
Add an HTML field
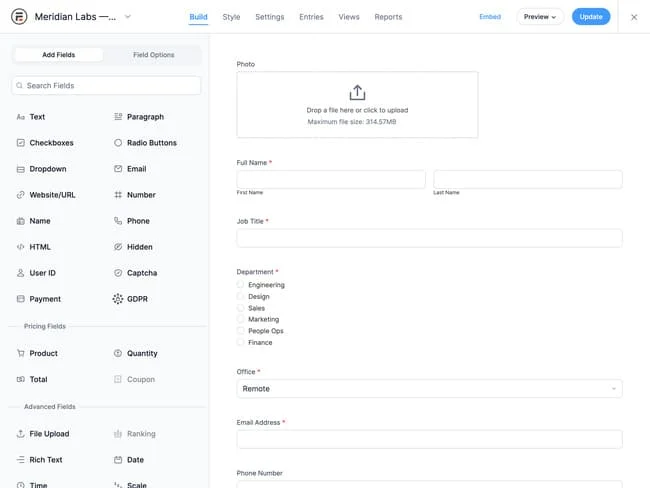tap(33, 247)
